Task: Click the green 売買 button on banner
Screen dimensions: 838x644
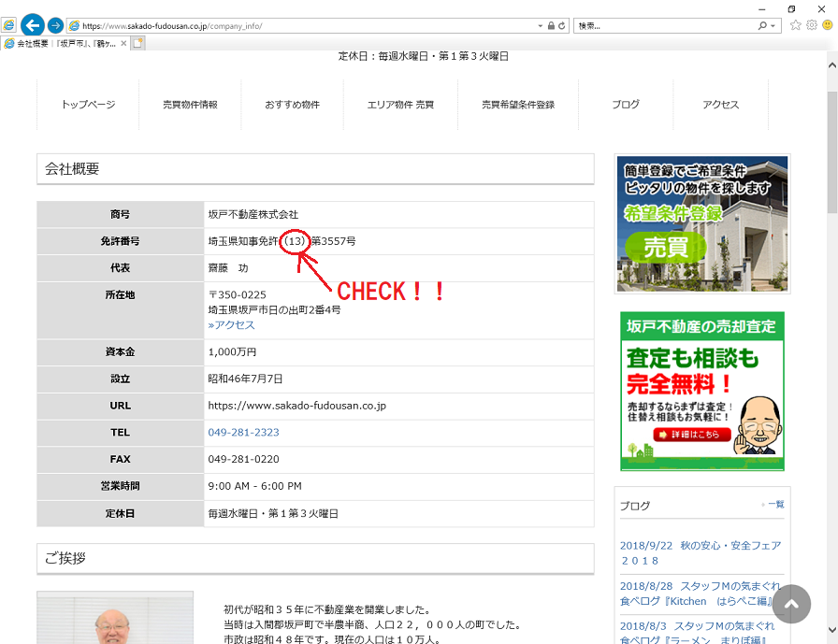Action: (x=666, y=248)
